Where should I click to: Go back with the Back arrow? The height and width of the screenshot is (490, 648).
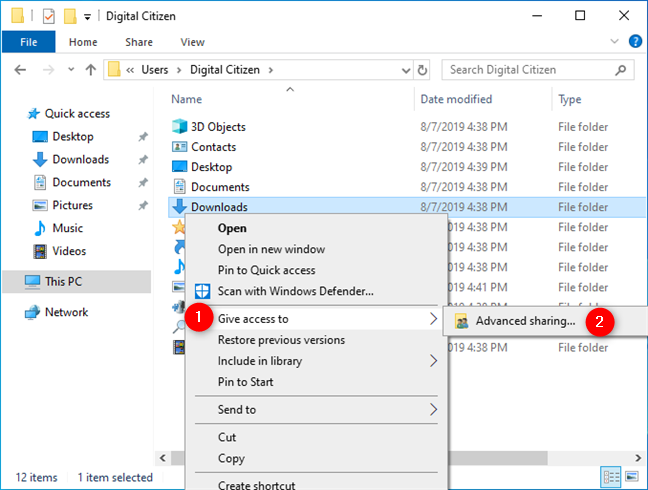20,70
